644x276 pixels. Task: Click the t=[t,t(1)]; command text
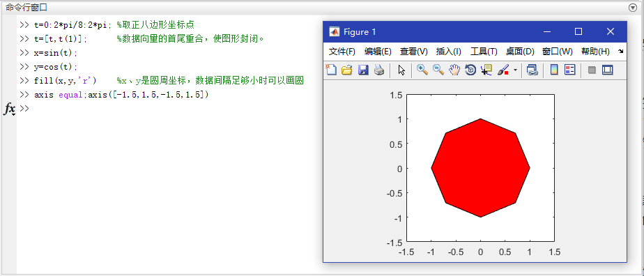click(61, 39)
